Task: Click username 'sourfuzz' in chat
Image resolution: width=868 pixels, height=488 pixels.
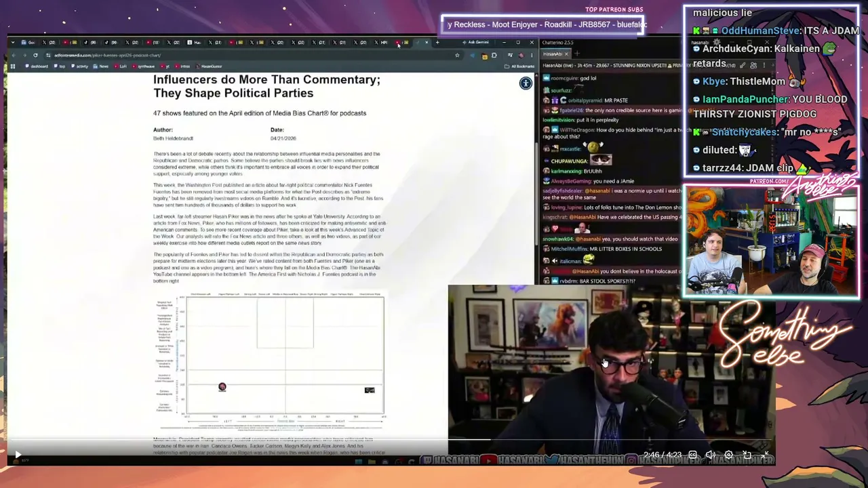Action: pos(561,91)
